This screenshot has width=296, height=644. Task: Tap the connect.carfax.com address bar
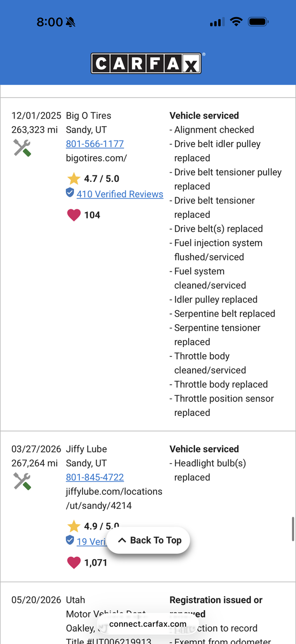pos(148,624)
